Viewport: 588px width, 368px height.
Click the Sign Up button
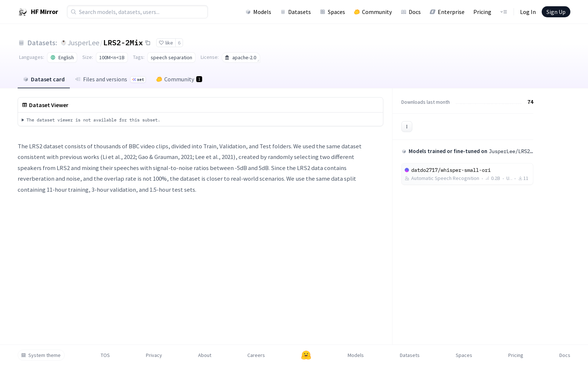[x=556, y=12]
